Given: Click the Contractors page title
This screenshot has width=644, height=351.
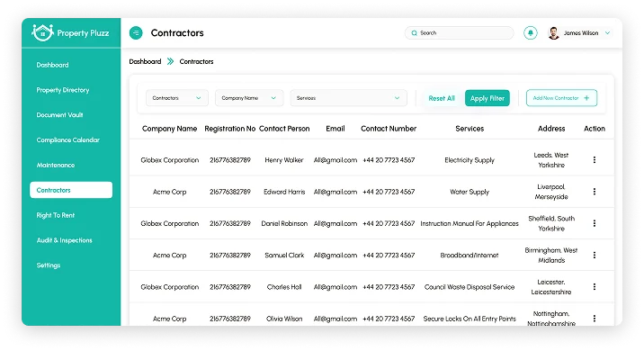Looking at the screenshot, I should click(177, 33).
